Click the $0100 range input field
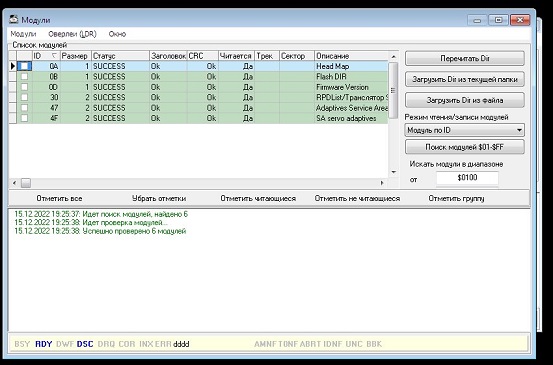 (x=467, y=178)
